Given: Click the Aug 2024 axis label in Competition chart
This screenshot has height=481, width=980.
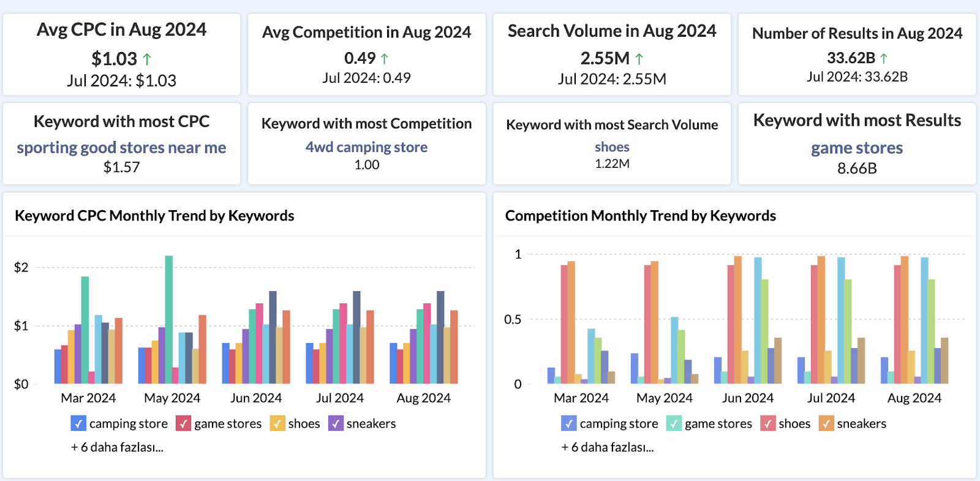Looking at the screenshot, I should [914, 398].
